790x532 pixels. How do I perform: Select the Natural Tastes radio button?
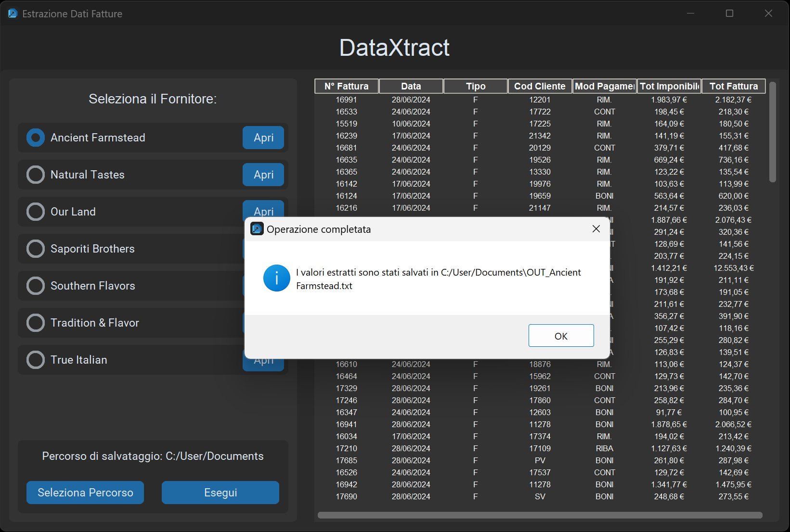[36, 175]
